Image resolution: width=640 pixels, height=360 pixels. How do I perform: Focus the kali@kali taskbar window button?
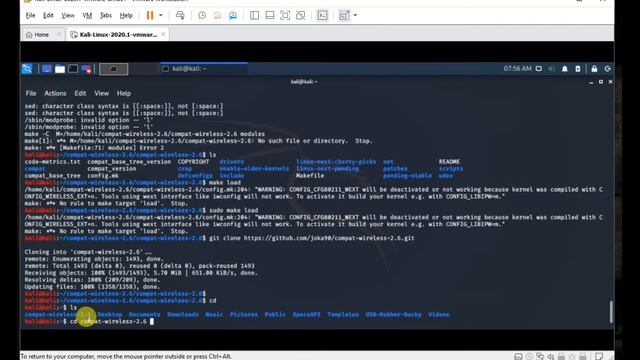coord(204,69)
